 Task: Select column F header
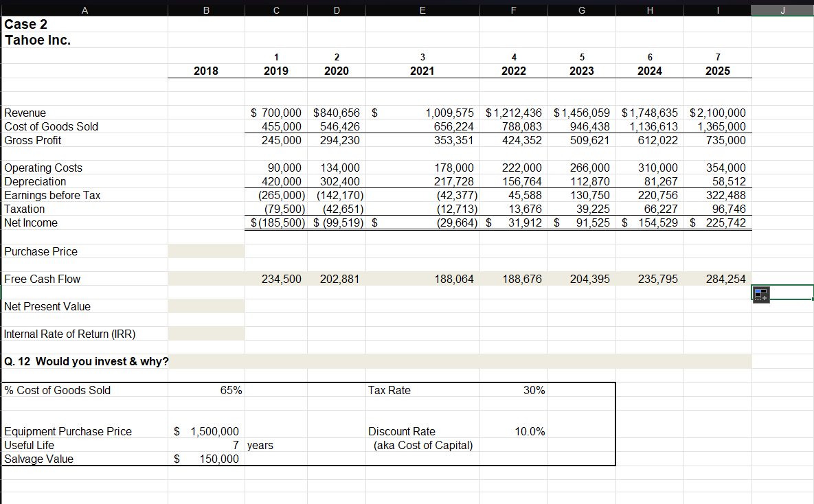513,10
